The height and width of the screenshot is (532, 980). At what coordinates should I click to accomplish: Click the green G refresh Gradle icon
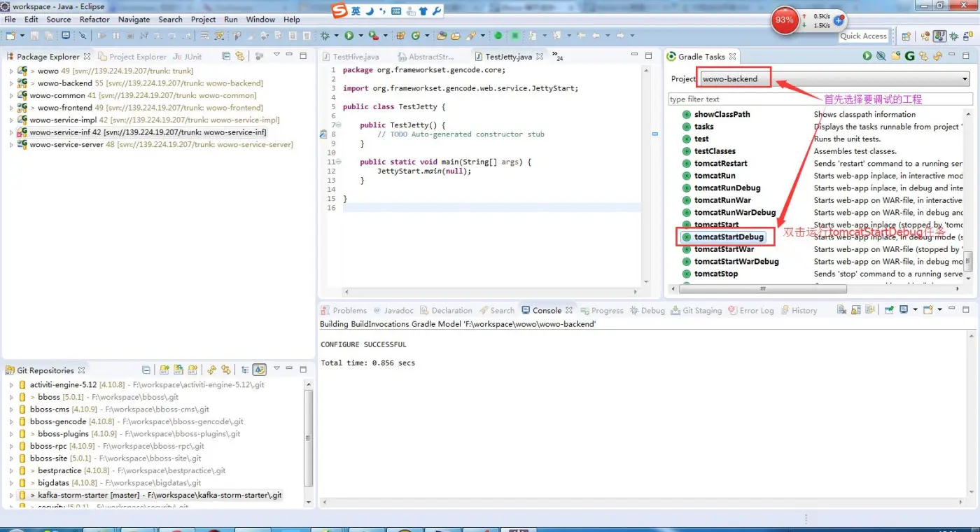pos(909,56)
